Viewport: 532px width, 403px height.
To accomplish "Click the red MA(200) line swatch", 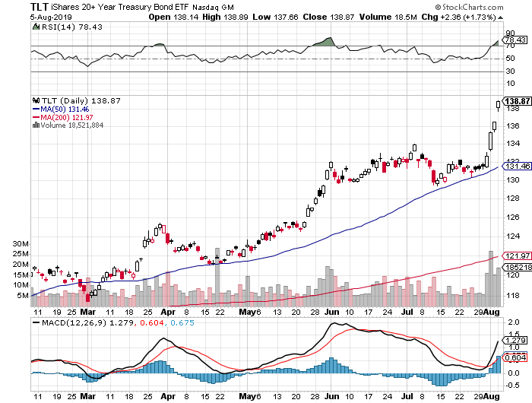I will [x=36, y=117].
